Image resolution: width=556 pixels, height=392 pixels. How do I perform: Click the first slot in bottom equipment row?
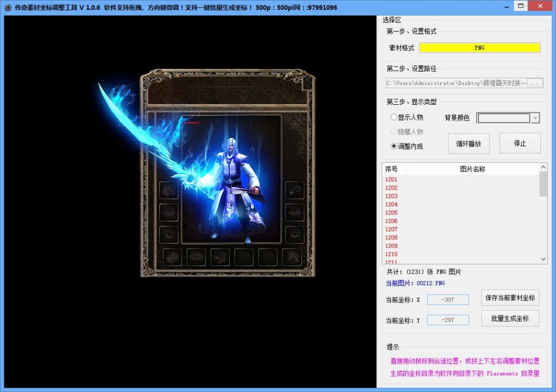(x=172, y=256)
